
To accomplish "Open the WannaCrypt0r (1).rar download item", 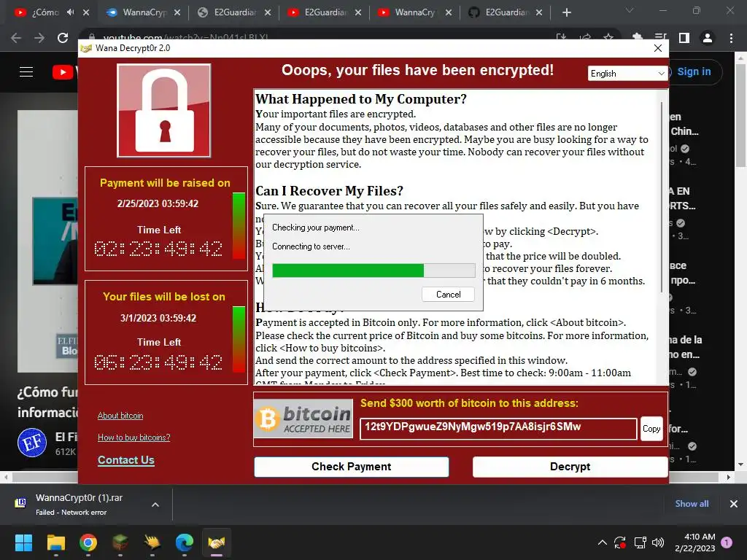I will (x=79, y=505).
